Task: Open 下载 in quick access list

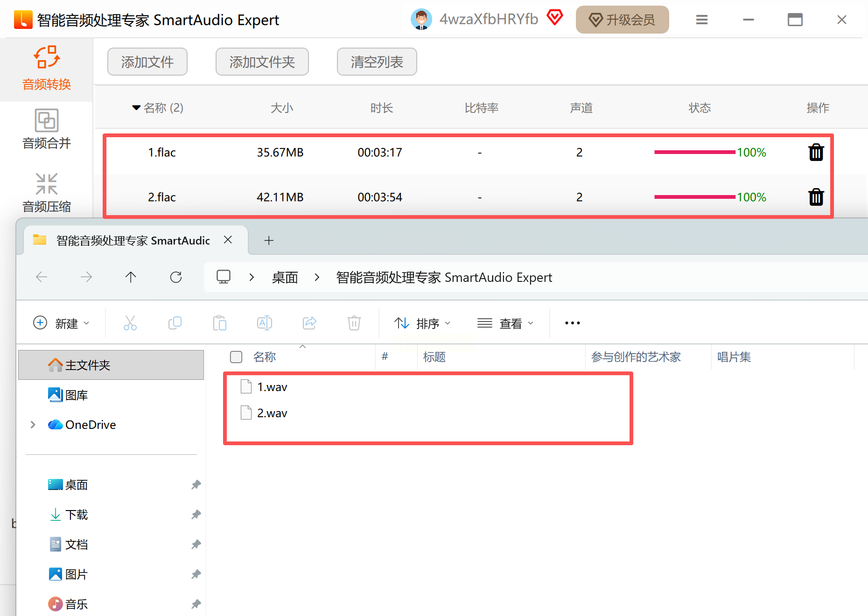Action: (x=68, y=515)
